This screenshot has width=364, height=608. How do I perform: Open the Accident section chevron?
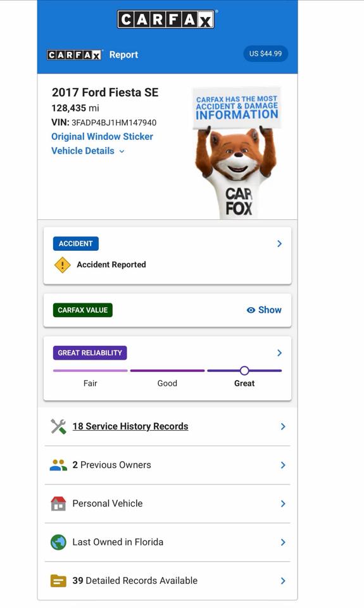(280, 243)
